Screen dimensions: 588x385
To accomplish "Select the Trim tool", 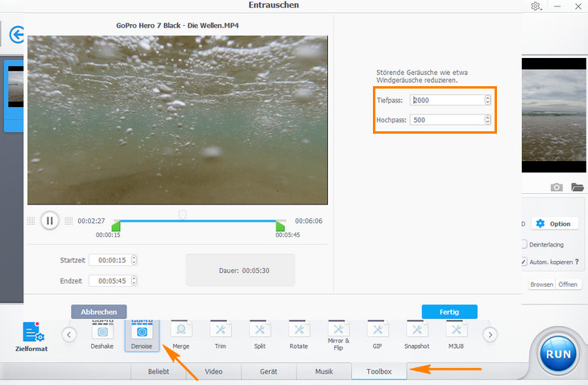I will (221, 335).
